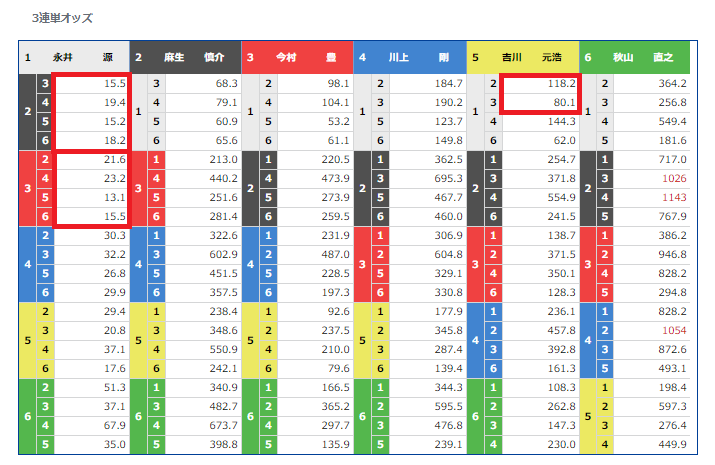Image resolution: width=715 pixels, height=465 pixels.
Task: Click the odds value 51.3
Action: pyautogui.click(x=114, y=388)
